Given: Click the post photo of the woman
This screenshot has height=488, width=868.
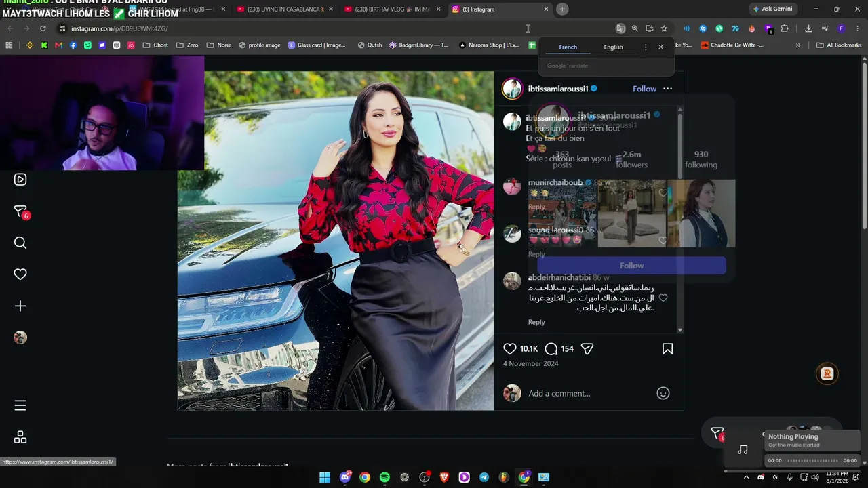Looking at the screenshot, I should (336, 241).
